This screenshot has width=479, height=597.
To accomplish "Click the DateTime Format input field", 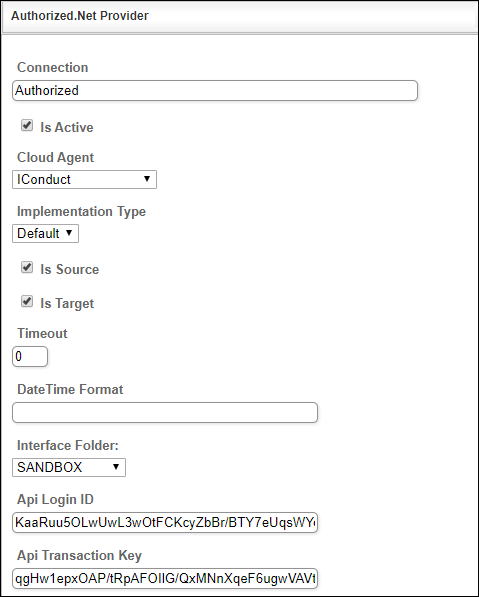I will point(165,412).
